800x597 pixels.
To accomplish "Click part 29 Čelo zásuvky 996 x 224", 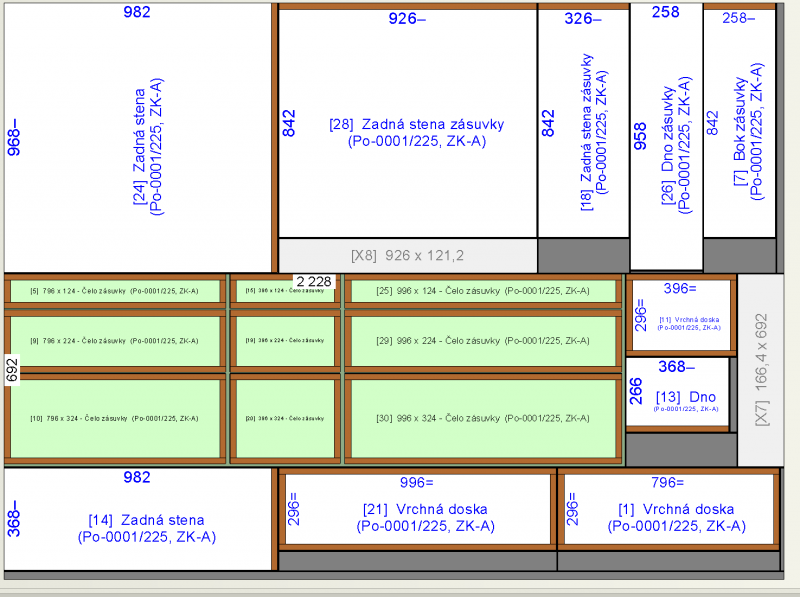I will [x=483, y=341].
